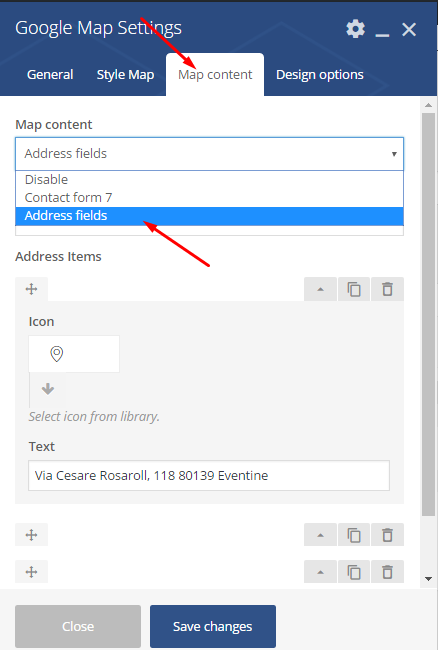Grab the first item's move handle

click(x=31, y=289)
